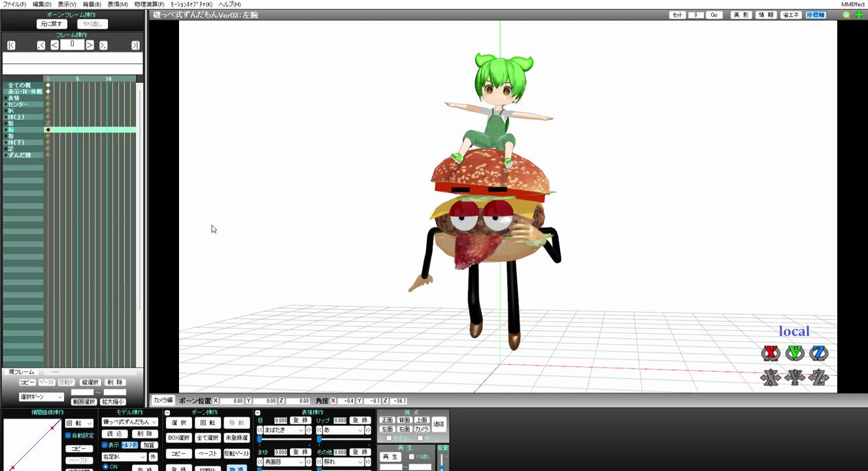Click the green Y rotate axis gizmo
This screenshot has height=471, width=868.
(x=795, y=353)
